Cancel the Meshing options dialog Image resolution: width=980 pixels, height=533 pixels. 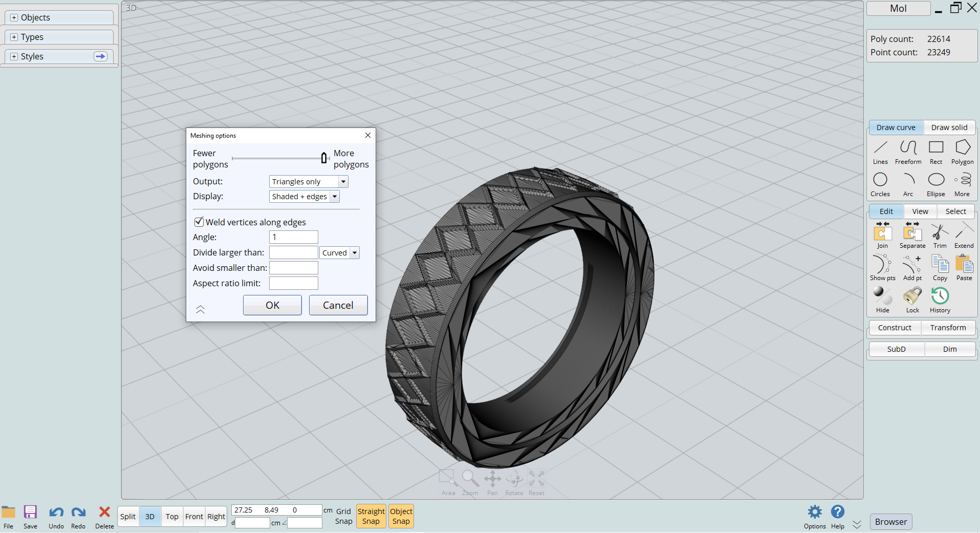[x=338, y=305]
